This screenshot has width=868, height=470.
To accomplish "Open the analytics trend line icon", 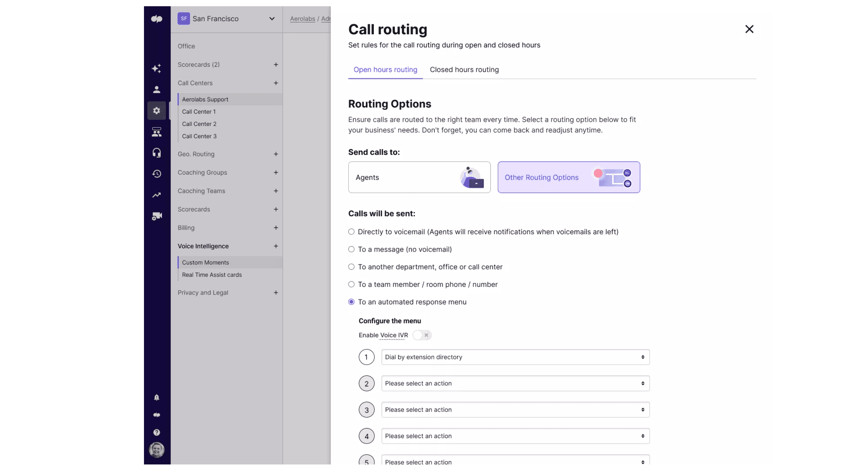I will [x=156, y=195].
